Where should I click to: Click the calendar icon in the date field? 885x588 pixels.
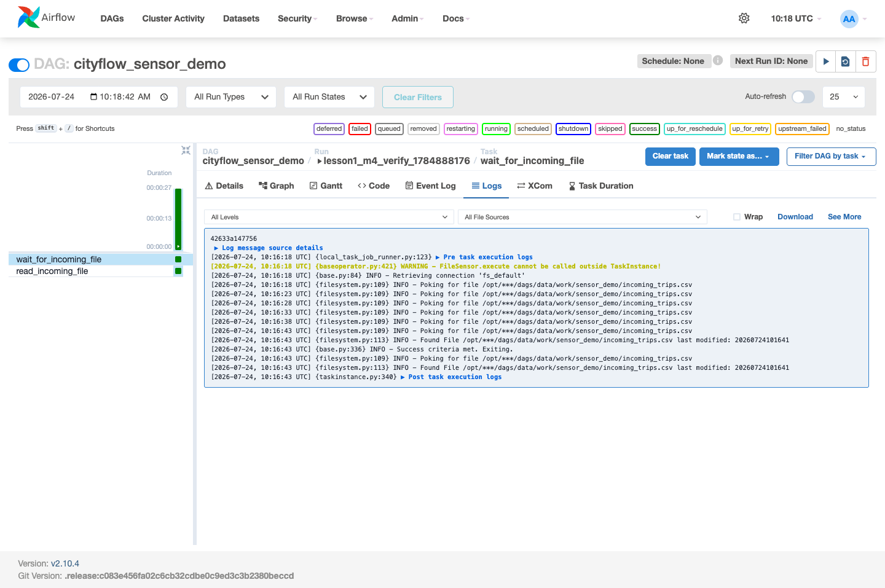(94, 96)
